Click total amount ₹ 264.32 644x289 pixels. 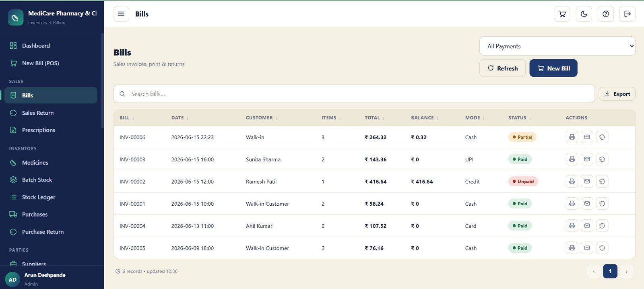pyautogui.click(x=376, y=137)
